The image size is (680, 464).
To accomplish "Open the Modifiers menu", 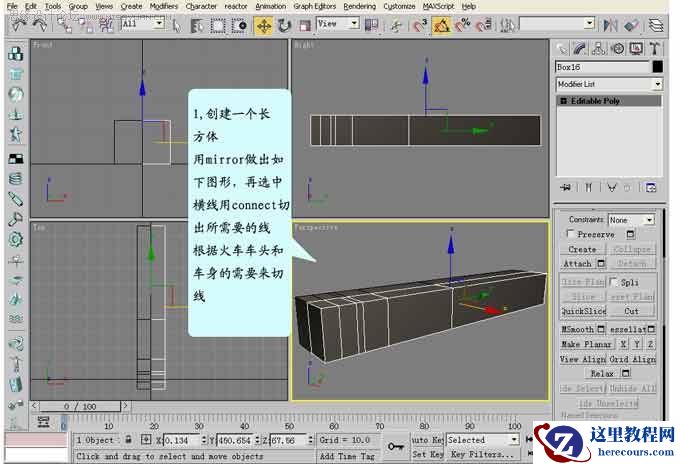I will click(x=163, y=7).
